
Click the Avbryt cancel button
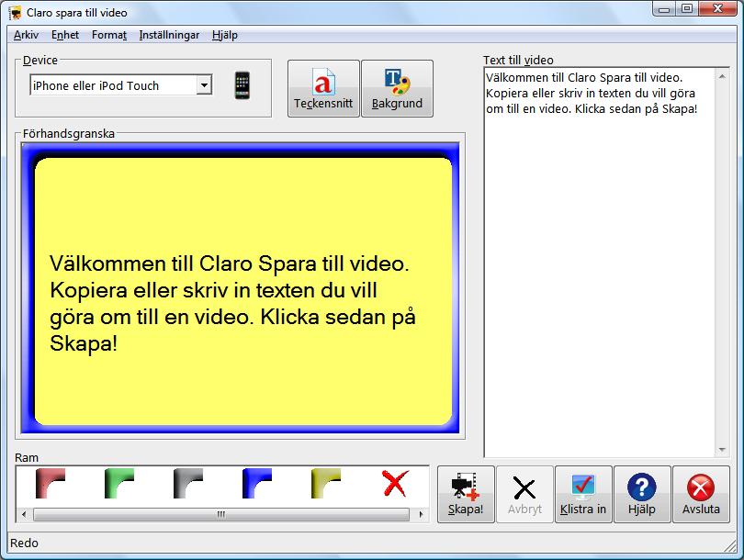(x=524, y=494)
